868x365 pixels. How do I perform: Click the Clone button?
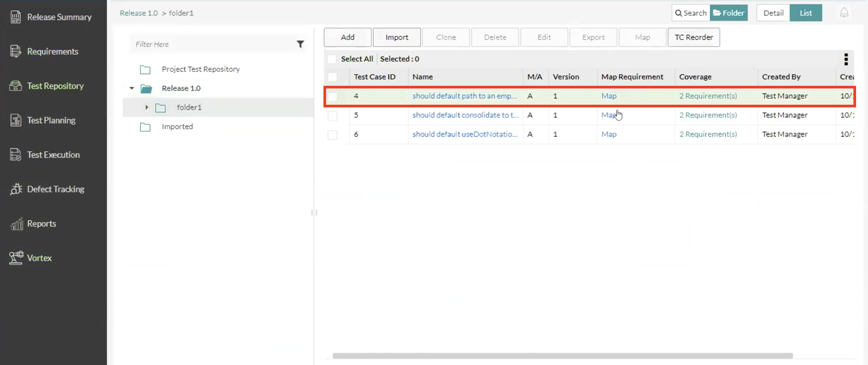pyautogui.click(x=446, y=37)
